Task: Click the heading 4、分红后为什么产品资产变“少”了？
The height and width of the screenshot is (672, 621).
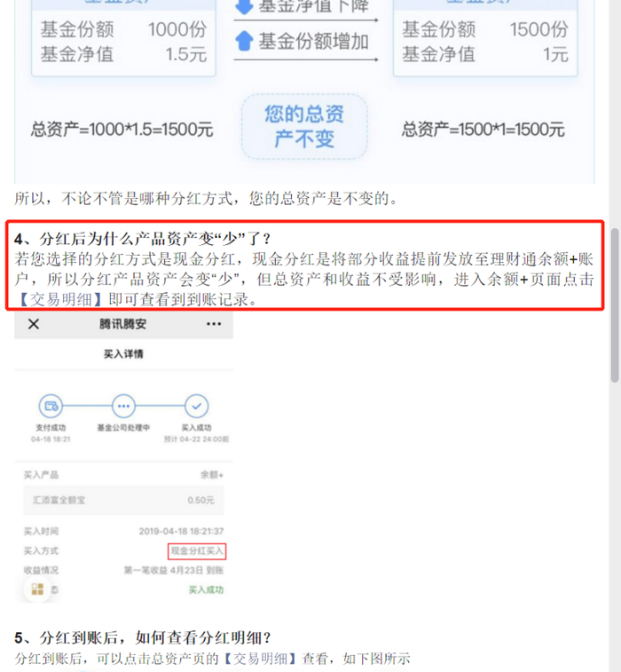Action: click(142, 239)
